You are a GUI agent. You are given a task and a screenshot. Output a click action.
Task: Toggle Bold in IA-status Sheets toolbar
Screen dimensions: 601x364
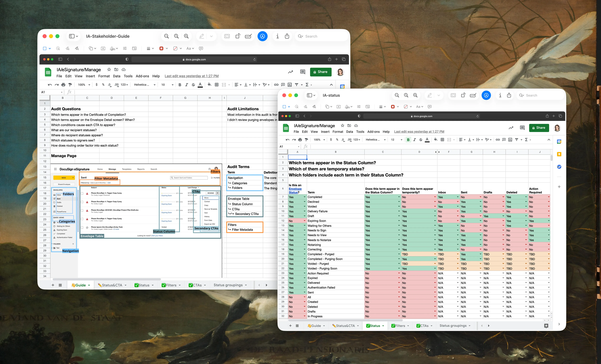click(408, 140)
